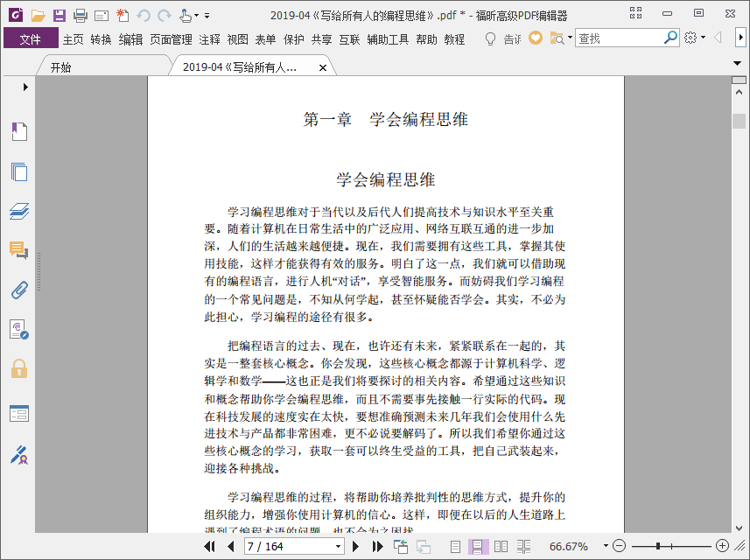Open the 注释 ribbon tab
This screenshot has width=750, height=560.
(x=209, y=39)
